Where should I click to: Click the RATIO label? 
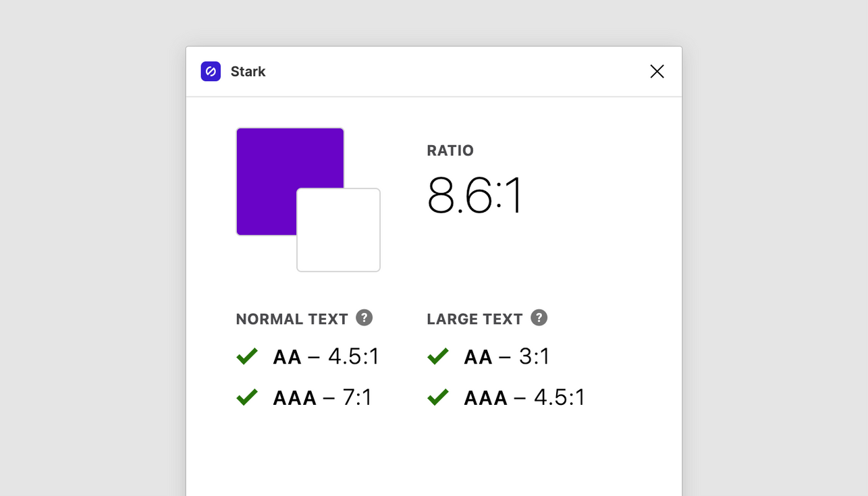(450, 150)
